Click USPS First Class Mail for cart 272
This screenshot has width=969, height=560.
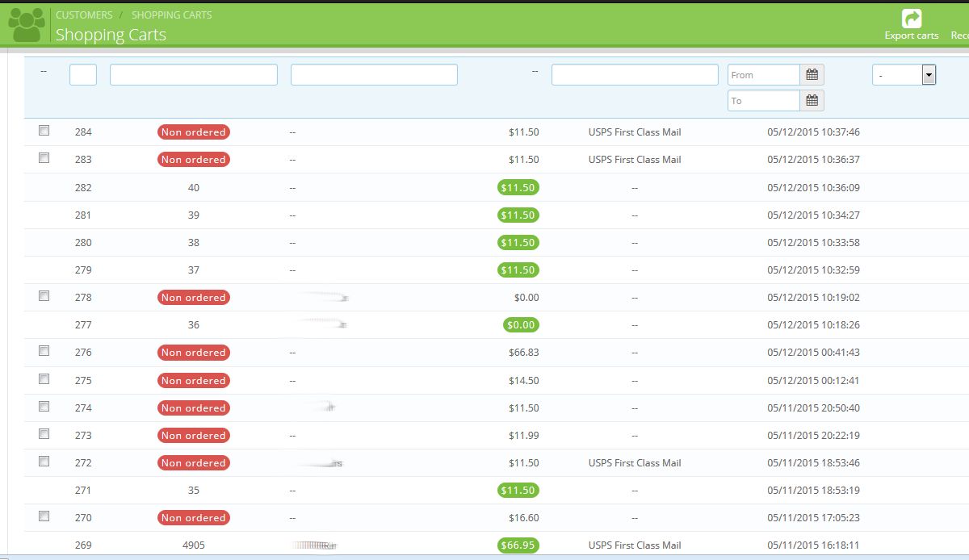[x=635, y=463]
